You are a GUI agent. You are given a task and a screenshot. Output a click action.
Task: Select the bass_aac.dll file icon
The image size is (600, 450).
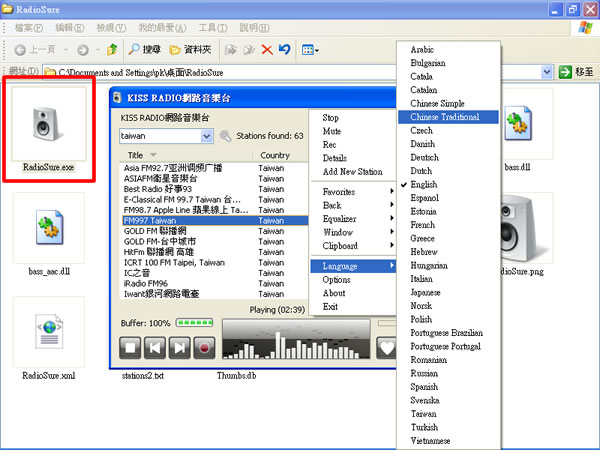[49, 227]
